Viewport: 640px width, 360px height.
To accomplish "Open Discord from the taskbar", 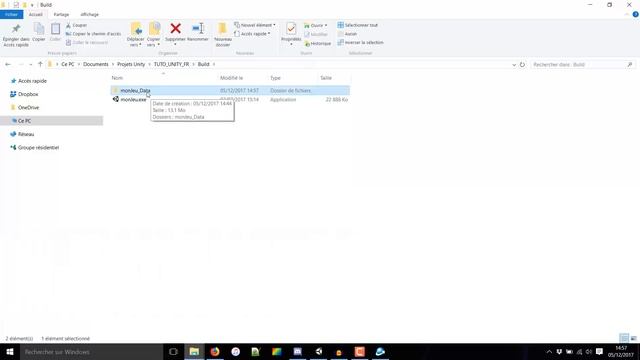I will pyautogui.click(x=298, y=352).
